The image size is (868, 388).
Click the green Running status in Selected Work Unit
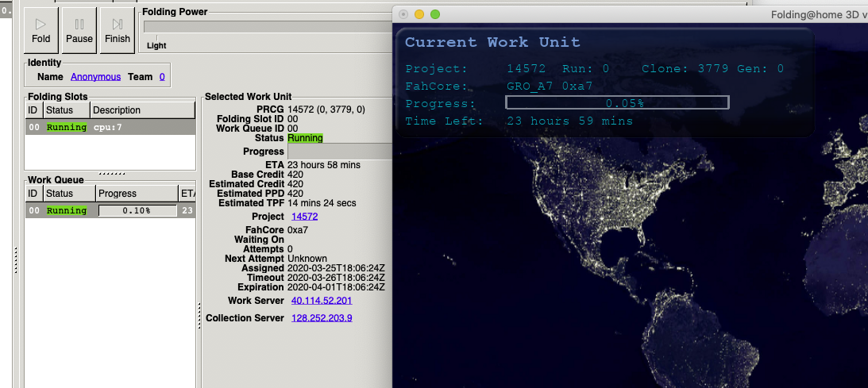(305, 137)
